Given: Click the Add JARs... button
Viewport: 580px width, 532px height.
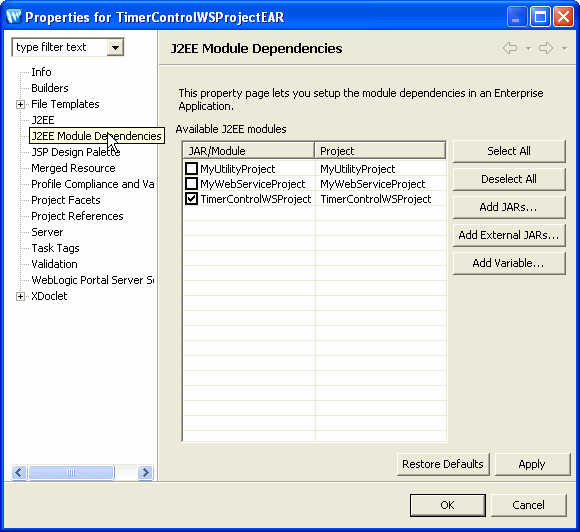Looking at the screenshot, I should click(509, 207).
